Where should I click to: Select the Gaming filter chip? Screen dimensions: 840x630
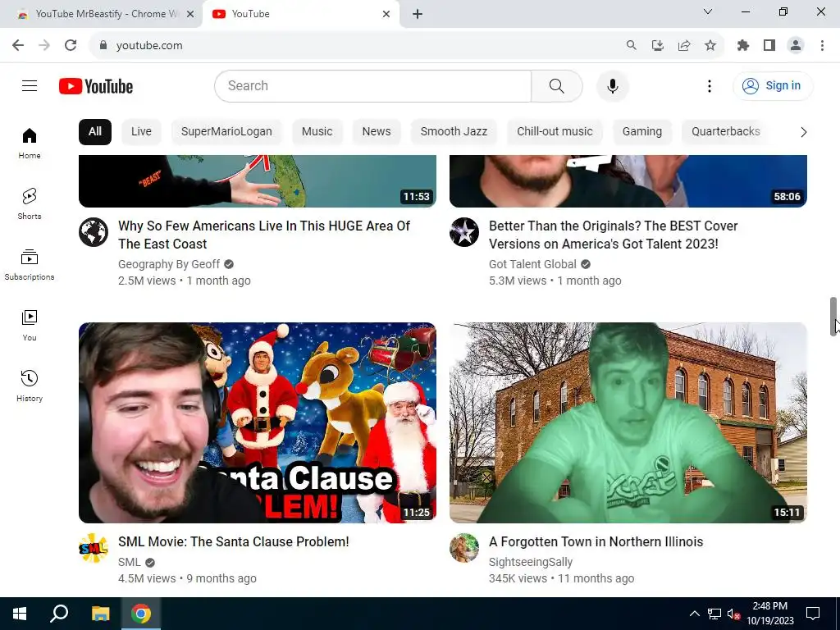[x=641, y=132]
